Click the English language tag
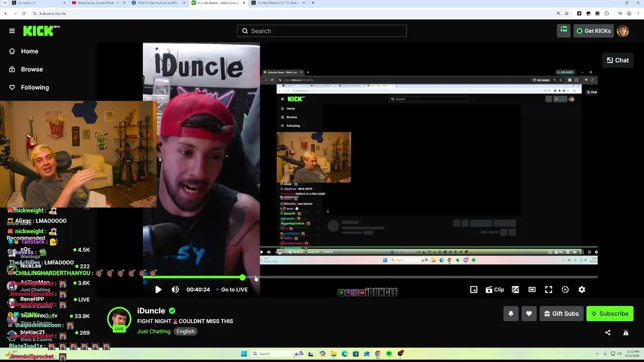644x362 pixels. coord(185,331)
